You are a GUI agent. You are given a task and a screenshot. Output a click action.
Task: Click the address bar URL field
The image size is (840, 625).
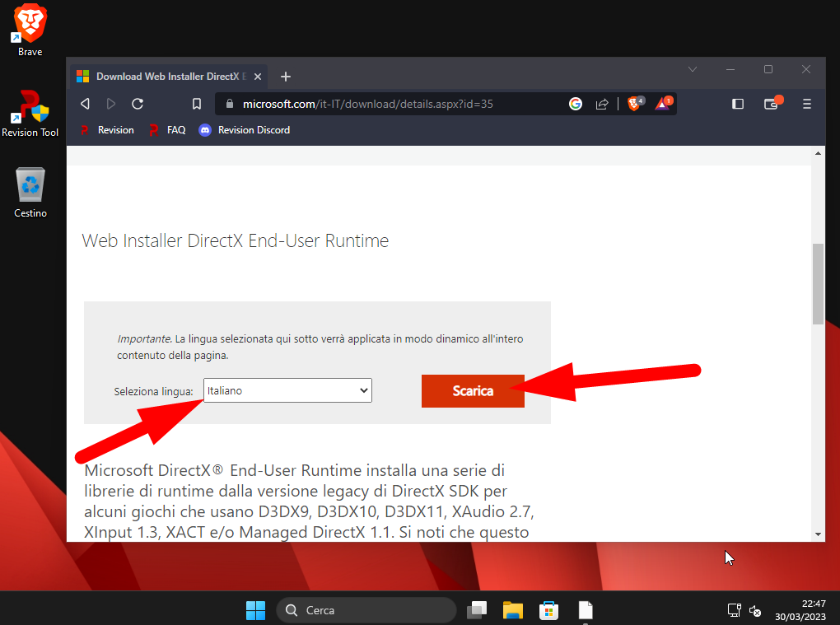(367, 104)
